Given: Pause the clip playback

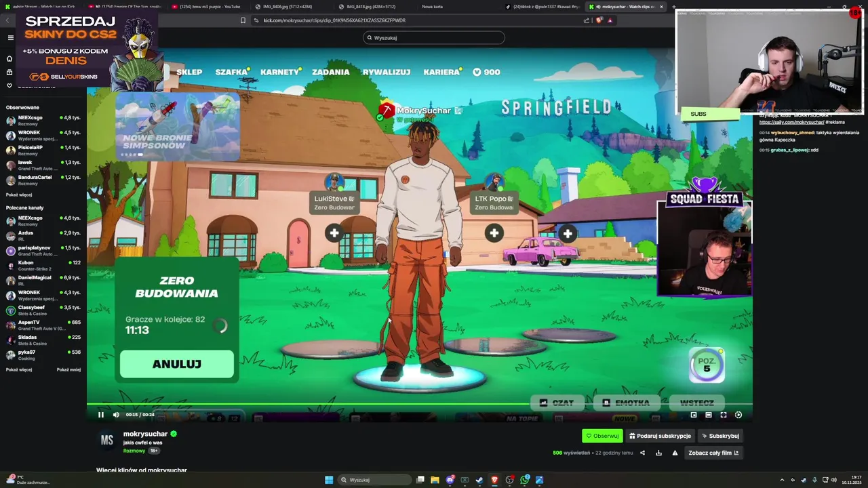Looking at the screenshot, I should coord(101,415).
